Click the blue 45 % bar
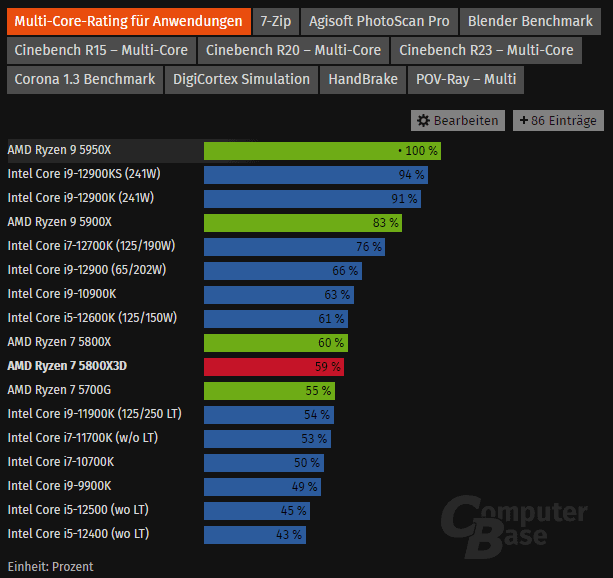This screenshot has width=613, height=578. 257,511
